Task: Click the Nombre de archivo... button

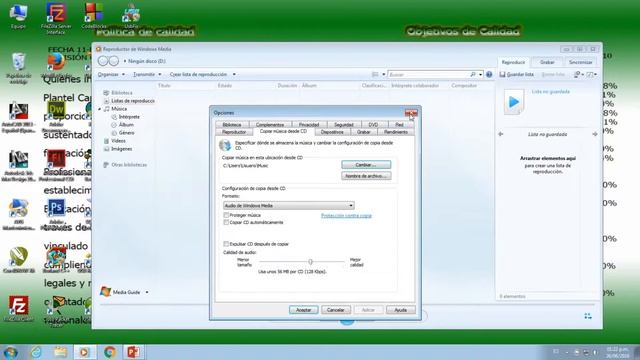Action: coord(366,176)
